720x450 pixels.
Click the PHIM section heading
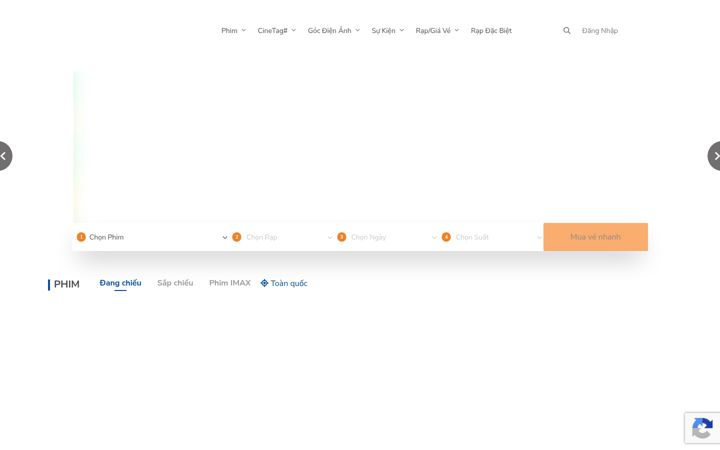(x=67, y=284)
